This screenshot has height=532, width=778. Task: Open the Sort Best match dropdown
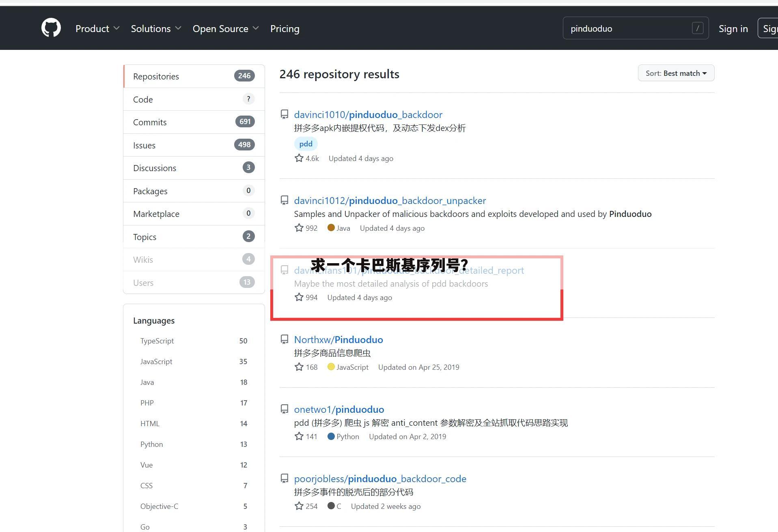(x=676, y=73)
